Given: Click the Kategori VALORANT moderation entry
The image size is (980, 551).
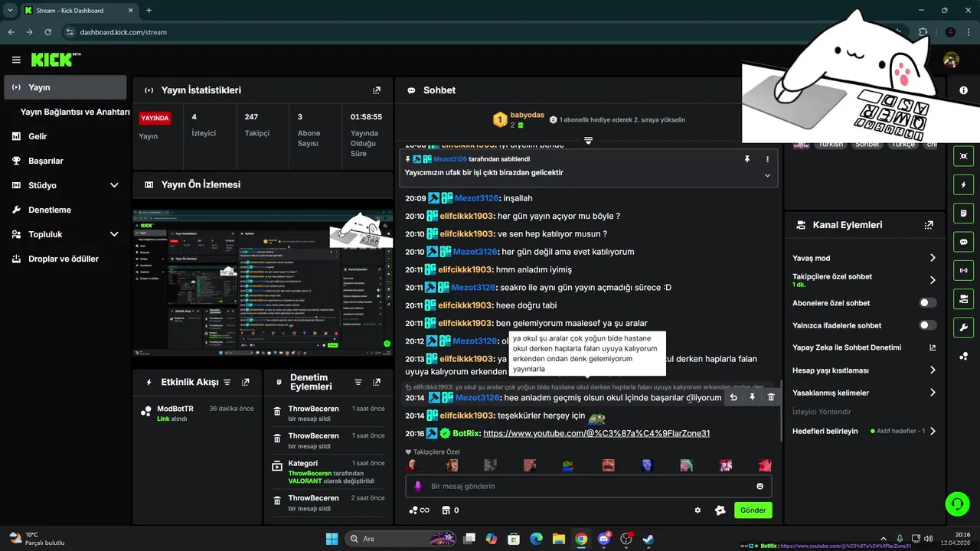Looking at the screenshot, I should (x=328, y=472).
